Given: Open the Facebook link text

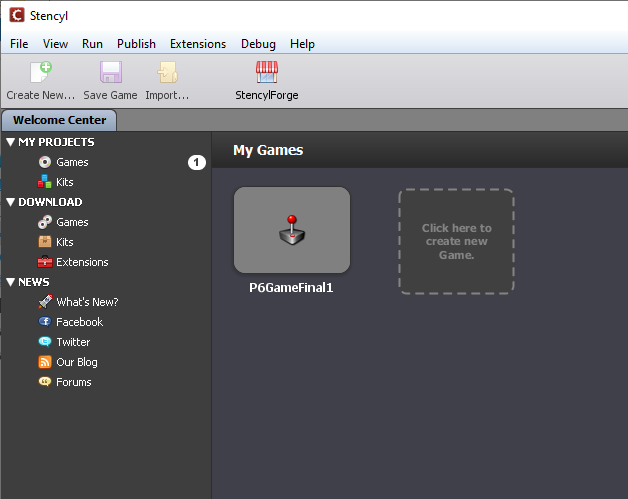Looking at the screenshot, I should coord(79,322).
